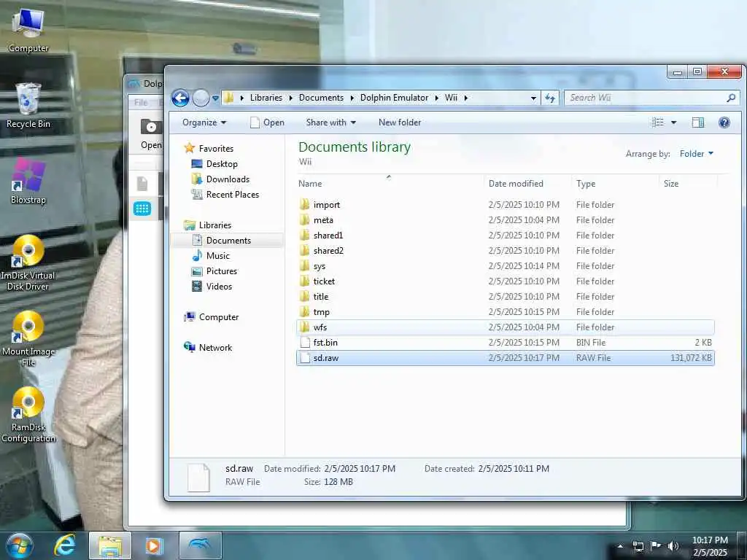This screenshot has height=560, width=747.
Task: Select the wfs folder
Action: (505, 327)
